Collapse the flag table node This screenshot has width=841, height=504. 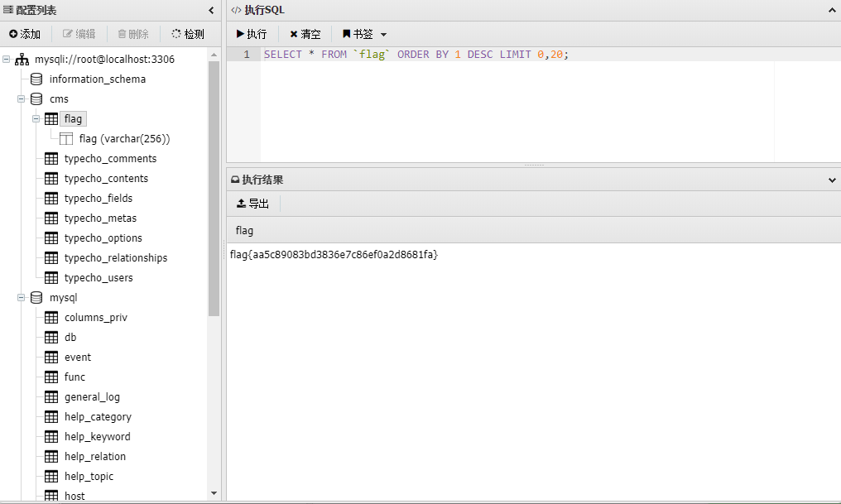36,118
